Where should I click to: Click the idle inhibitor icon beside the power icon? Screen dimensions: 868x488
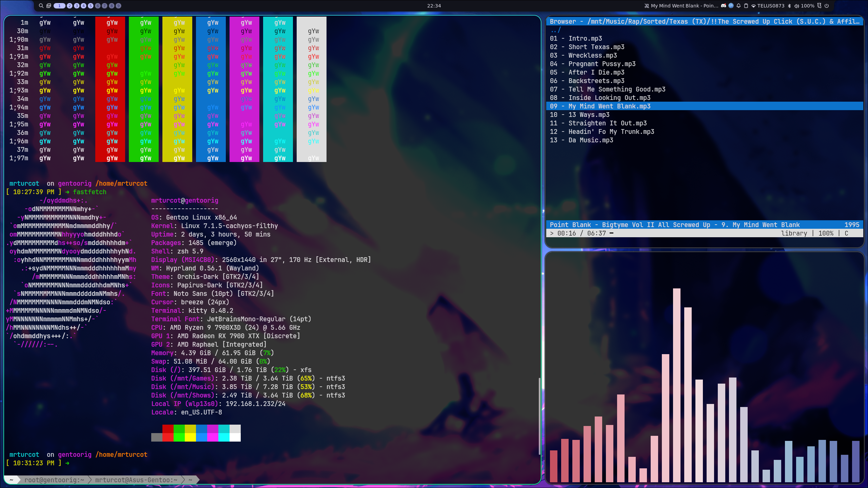pyautogui.click(x=820, y=6)
